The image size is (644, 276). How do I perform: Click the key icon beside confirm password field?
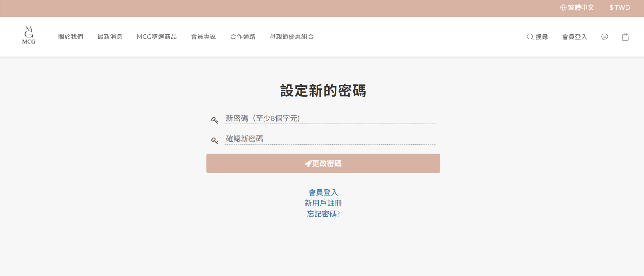(x=215, y=140)
